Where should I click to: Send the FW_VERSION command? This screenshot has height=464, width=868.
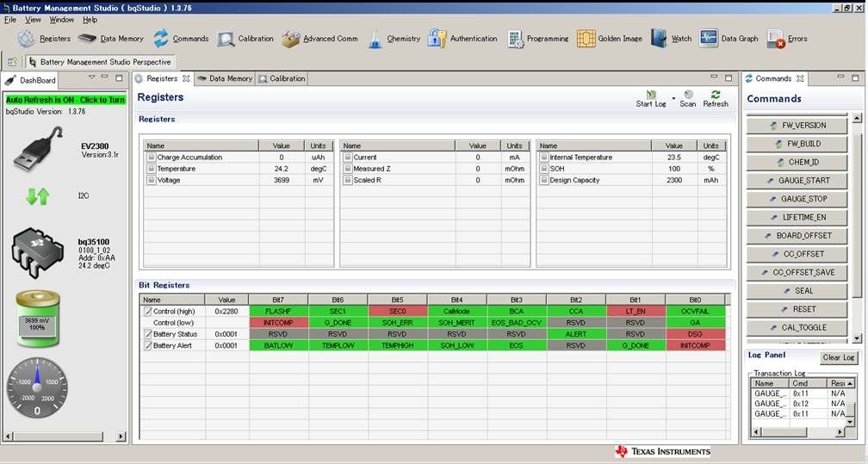(x=797, y=125)
